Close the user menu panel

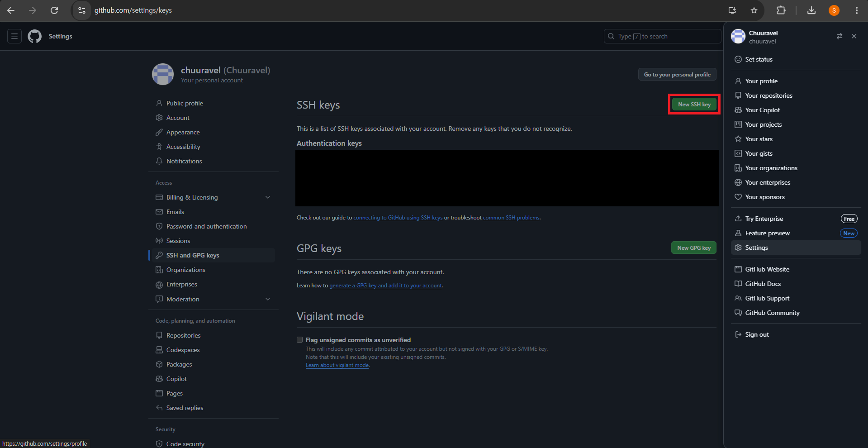pos(854,36)
